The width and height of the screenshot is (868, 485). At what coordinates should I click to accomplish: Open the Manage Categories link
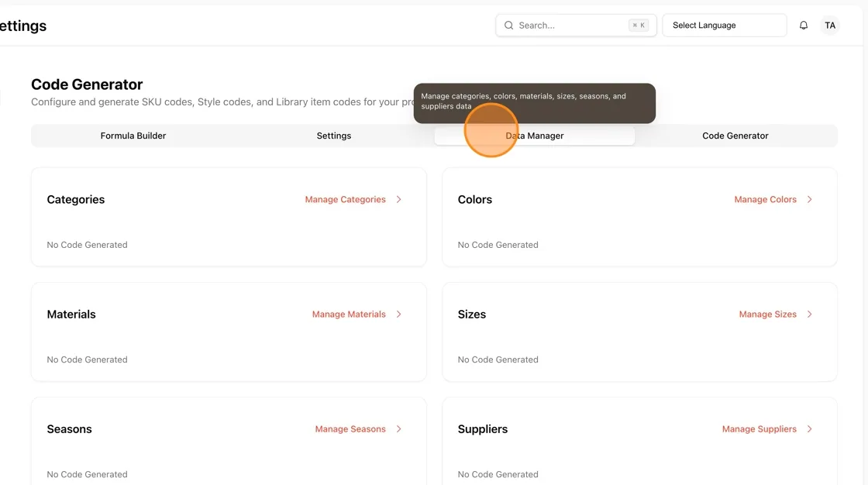coord(346,199)
